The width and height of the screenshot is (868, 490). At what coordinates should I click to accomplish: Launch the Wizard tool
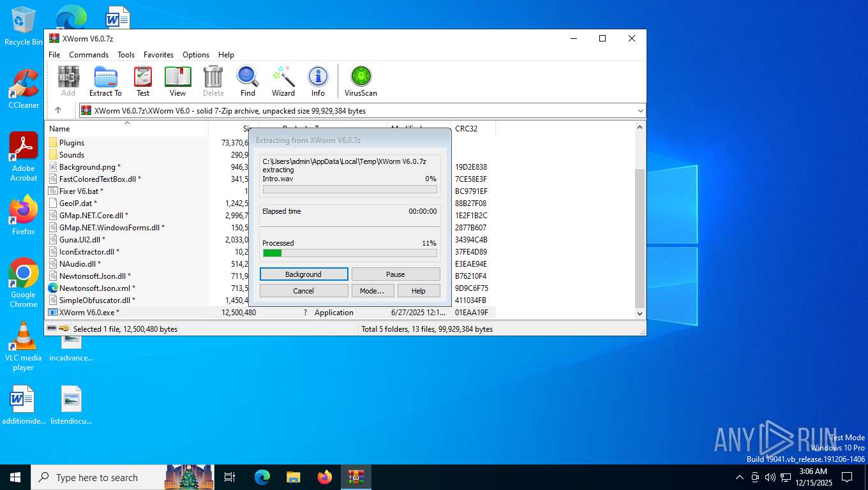tap(283, 81)
